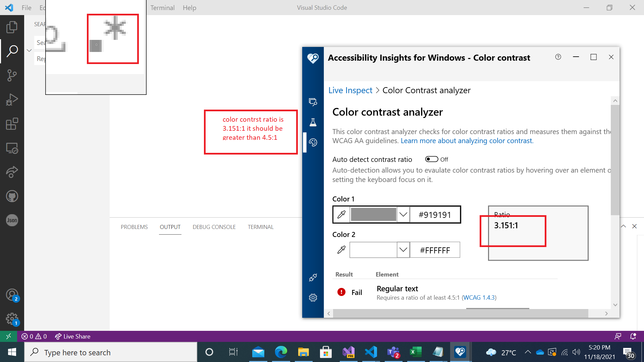Open the Color 2 dropdown

coord(404,250)
